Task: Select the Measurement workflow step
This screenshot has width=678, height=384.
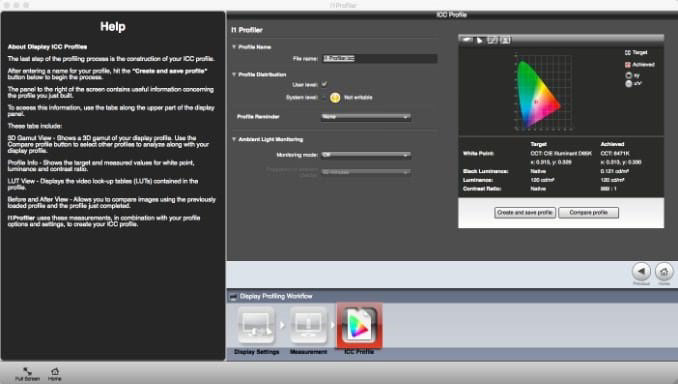Action: coord(308,326)
